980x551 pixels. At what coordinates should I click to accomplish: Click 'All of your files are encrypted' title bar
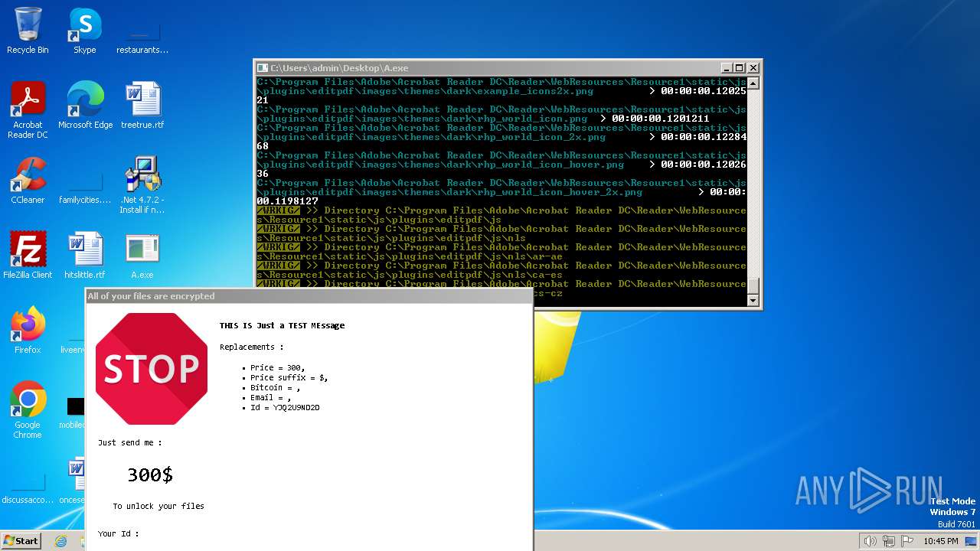pos(309,296)
